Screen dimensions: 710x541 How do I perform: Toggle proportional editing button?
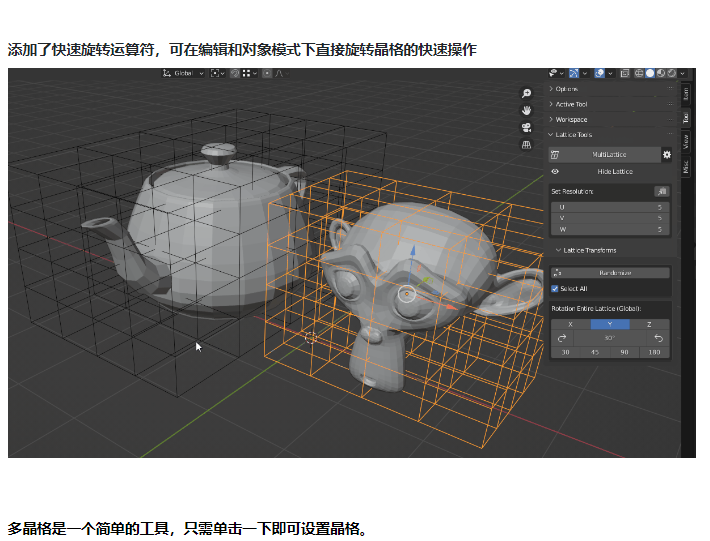click(267, 73)
